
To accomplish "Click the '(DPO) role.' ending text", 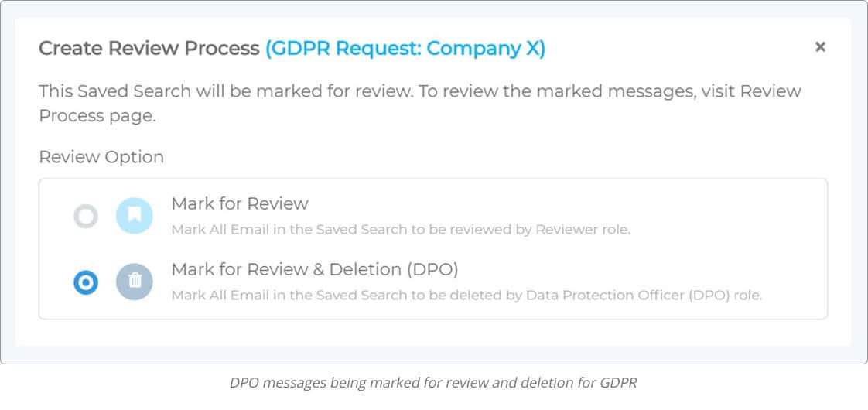I will coord(726,296).
